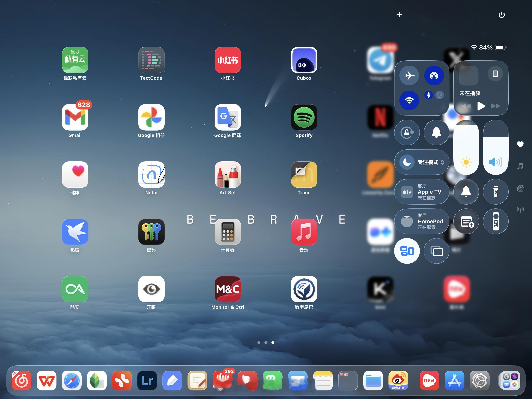The width and height of the screenshot is (532, 399).
Task: Turn off Wi-Fi toggle
Action: [409, 100]
